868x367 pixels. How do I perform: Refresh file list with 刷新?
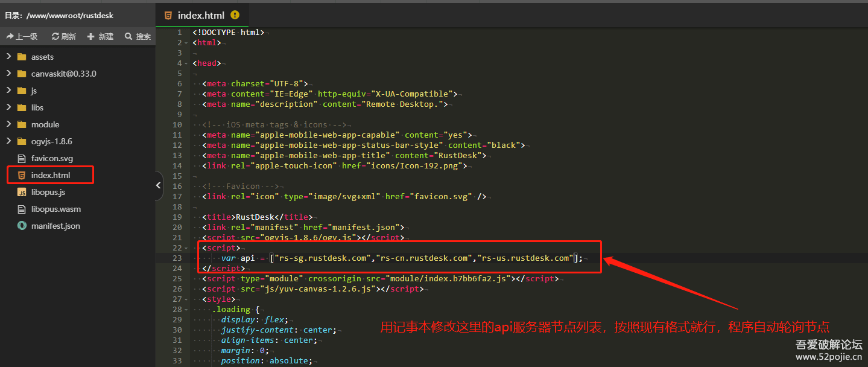point(64,36)
